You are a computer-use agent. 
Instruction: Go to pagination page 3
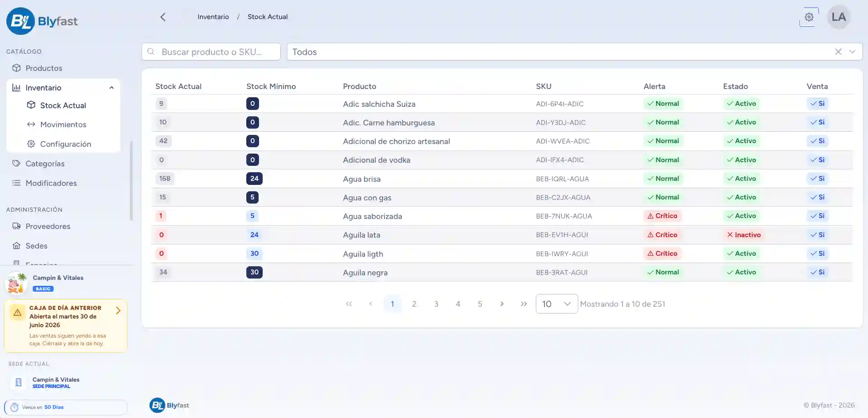(x=436, y=304)
